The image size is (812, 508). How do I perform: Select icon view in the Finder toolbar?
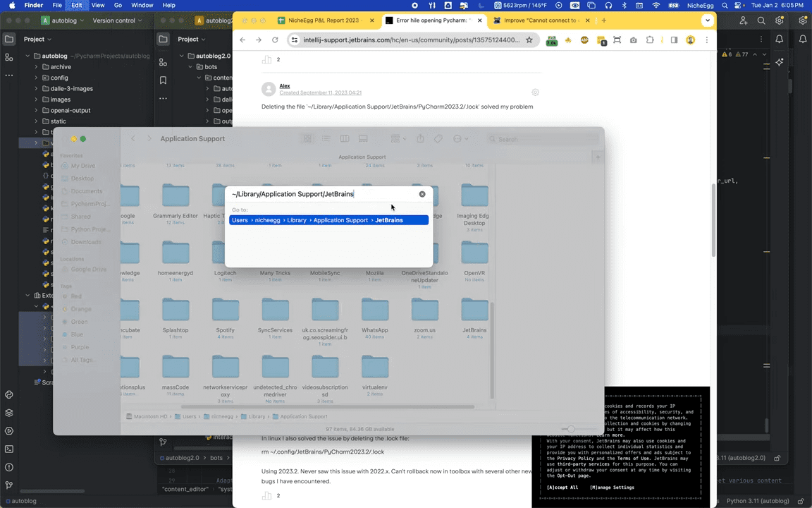308,139
